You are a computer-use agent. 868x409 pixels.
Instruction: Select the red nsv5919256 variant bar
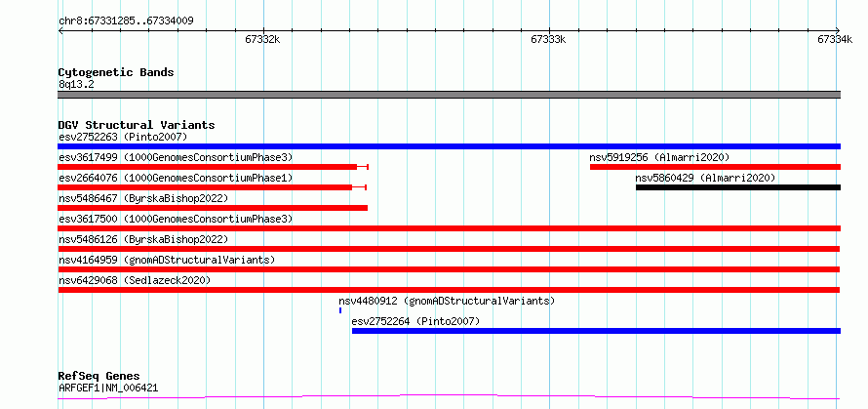pyautogui.click(x=715, y=167)
